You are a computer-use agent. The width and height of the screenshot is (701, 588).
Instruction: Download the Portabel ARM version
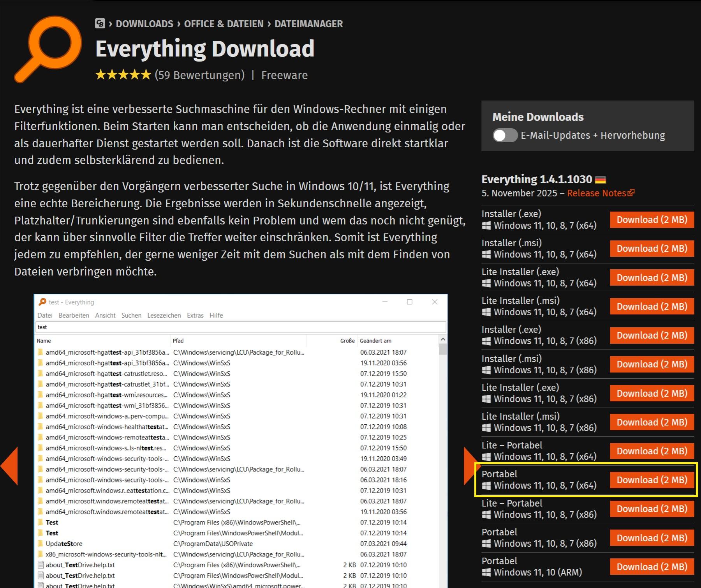pos(652,567)
